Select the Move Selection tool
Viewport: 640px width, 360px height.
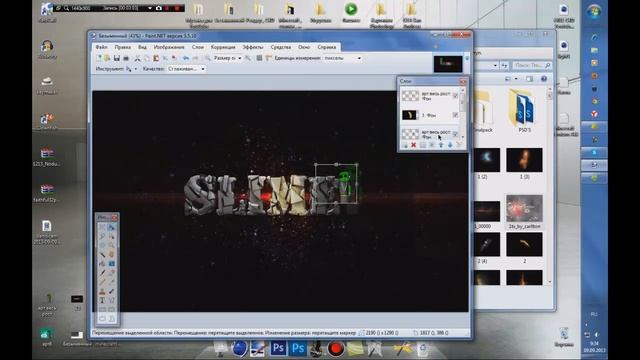point(111,236)
